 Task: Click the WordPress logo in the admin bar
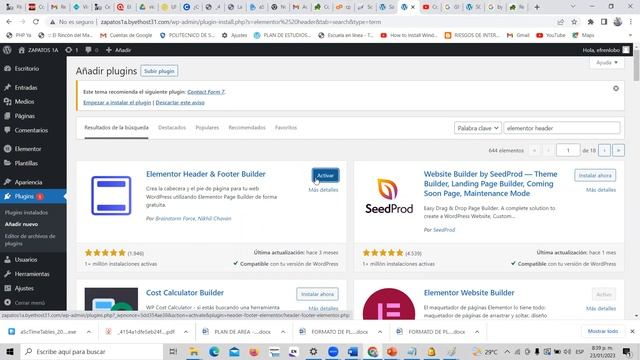pos(7,50)
